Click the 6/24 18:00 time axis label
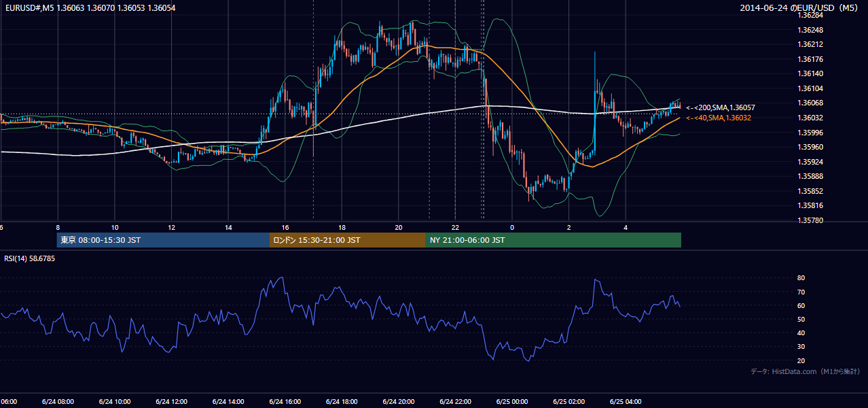Image resolution: width=868 pixels, height=408 pixels. pyautogui.click(x=342, y=402)
